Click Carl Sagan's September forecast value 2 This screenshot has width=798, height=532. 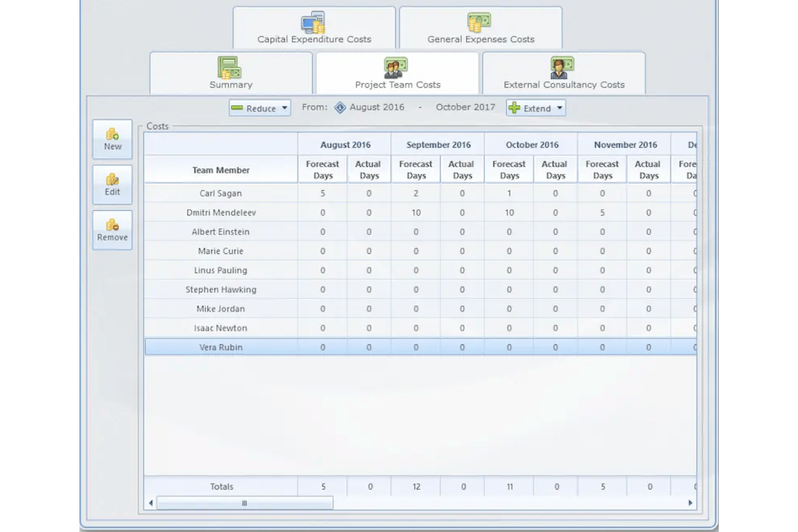pos(416,194)
